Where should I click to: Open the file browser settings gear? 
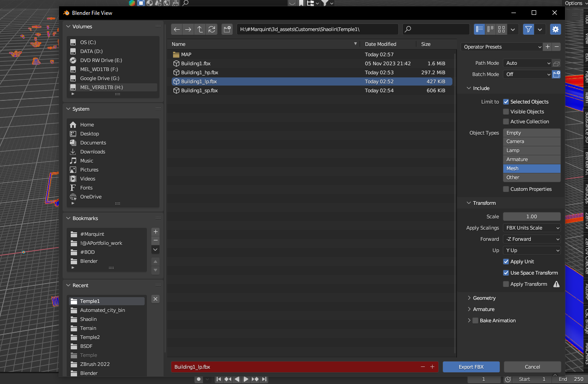pos(555,29)
